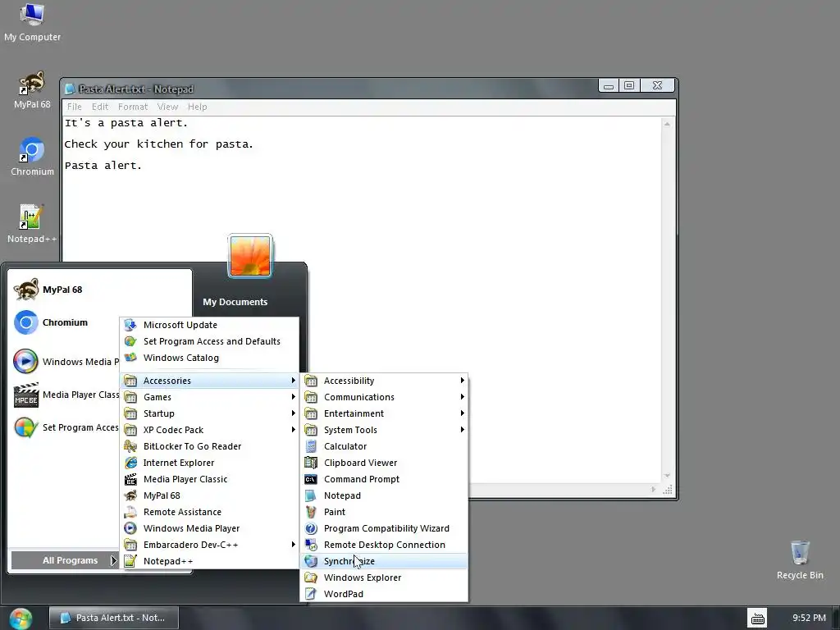Click the taskbar clock showing 9:52 PM

point(809,618)
